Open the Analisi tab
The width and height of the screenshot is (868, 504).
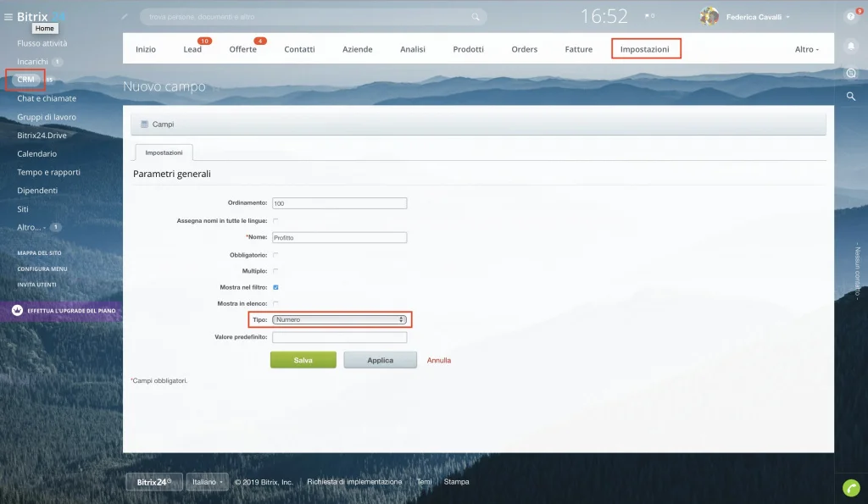tap(413, 49)
